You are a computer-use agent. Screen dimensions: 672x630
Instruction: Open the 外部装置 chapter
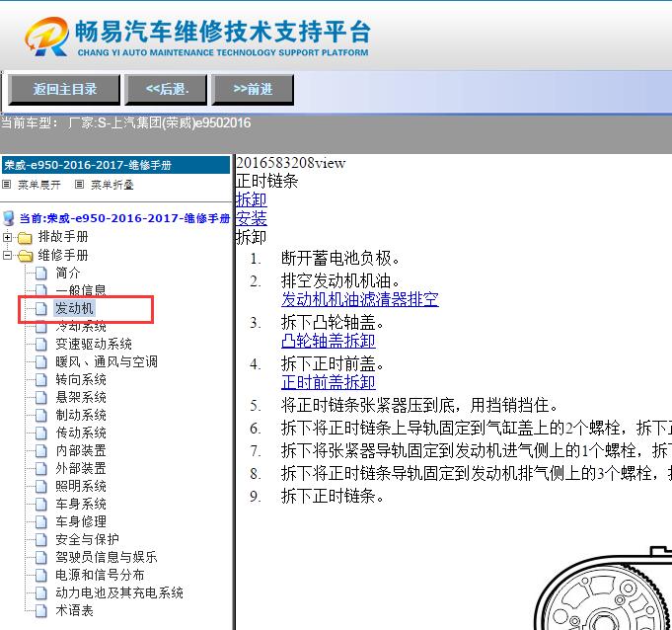(x=81, y=468)
